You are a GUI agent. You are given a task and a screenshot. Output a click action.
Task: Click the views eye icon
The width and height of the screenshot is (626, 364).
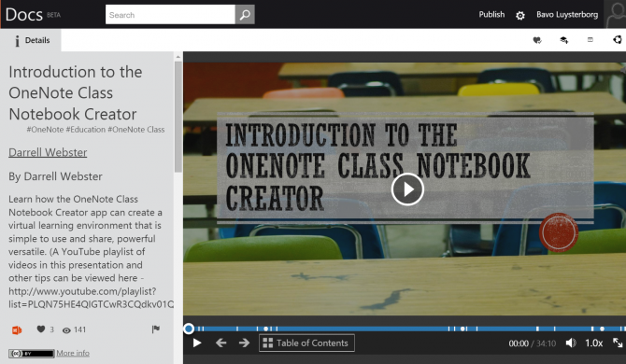click(x=66, y=330)
